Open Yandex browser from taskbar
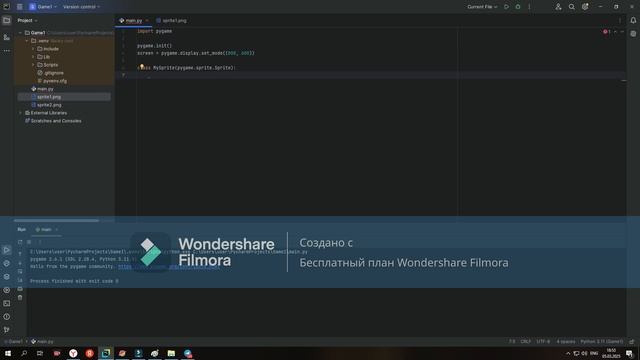Screen dimensions: 640x360 73,353
